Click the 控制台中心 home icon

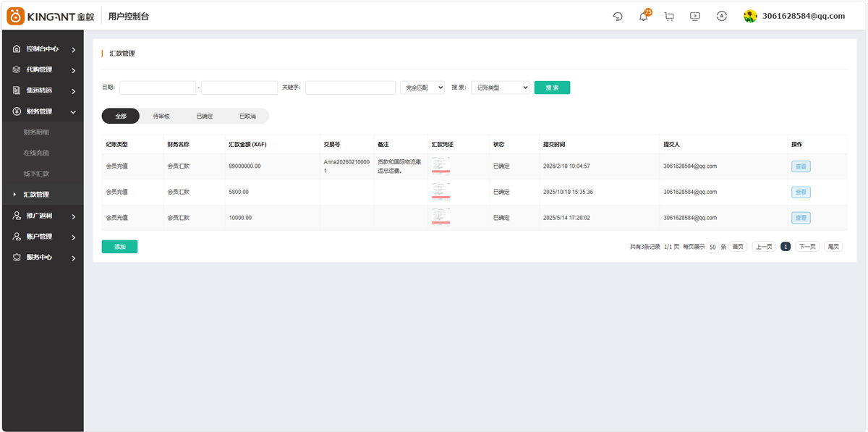17,49
